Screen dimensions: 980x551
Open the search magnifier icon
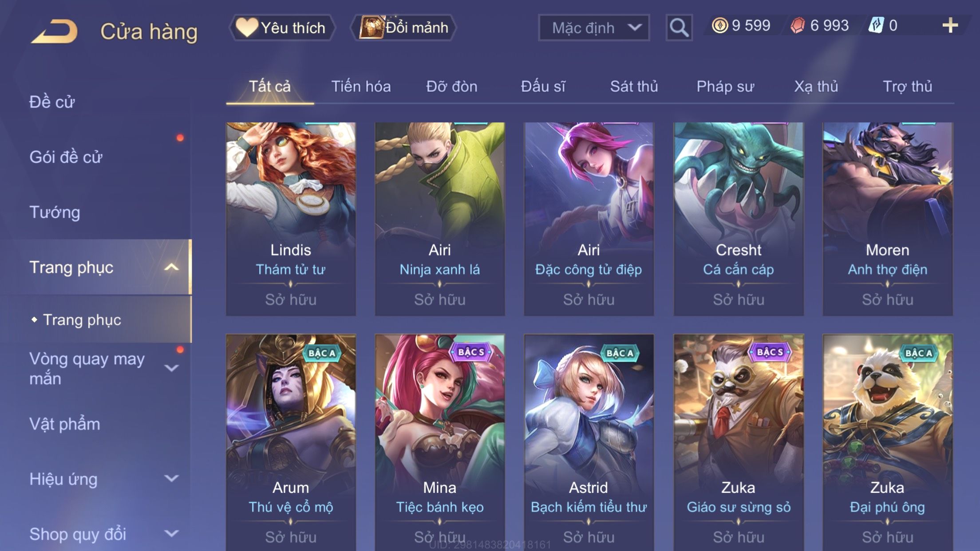pyautogui.click(x=679, y=28)
